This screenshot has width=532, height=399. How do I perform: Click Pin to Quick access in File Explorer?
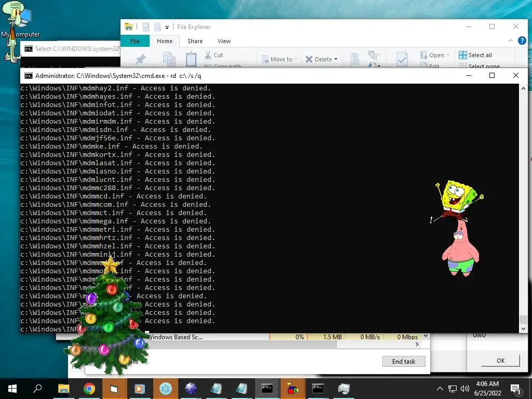tap(140, 59)
